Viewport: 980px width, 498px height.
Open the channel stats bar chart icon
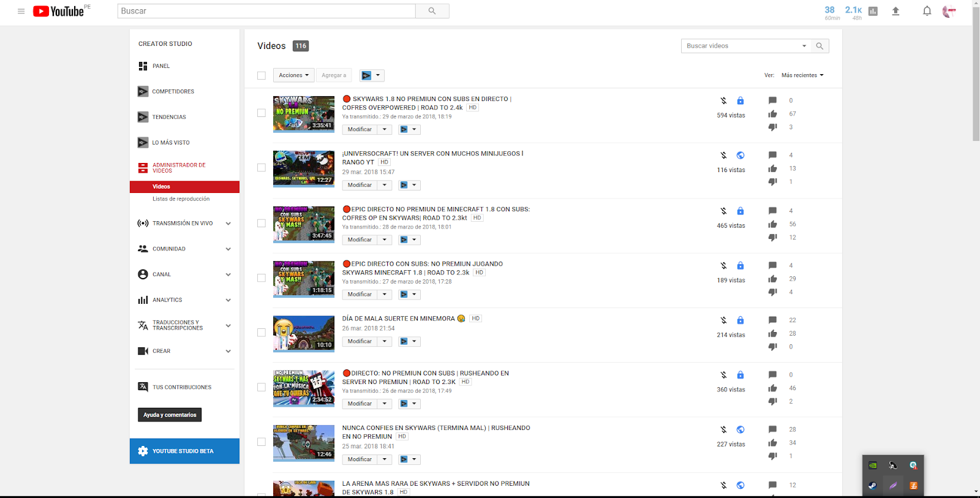[873, 11]
